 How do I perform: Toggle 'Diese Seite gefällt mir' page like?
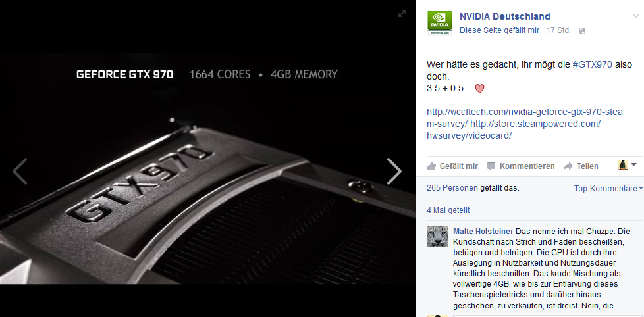coord(499,30)
